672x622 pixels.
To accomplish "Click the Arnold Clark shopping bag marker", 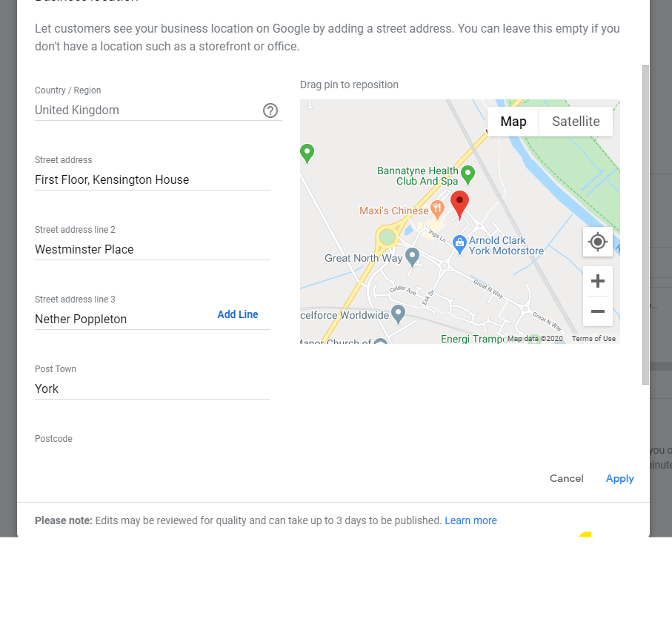I will [459, 242].
